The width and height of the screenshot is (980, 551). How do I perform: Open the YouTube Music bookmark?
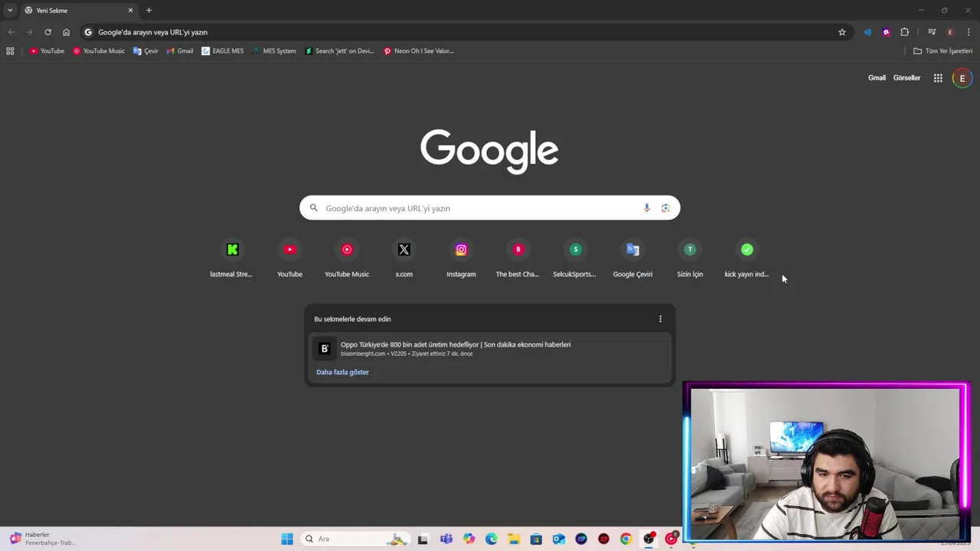(x=99, y=51)
